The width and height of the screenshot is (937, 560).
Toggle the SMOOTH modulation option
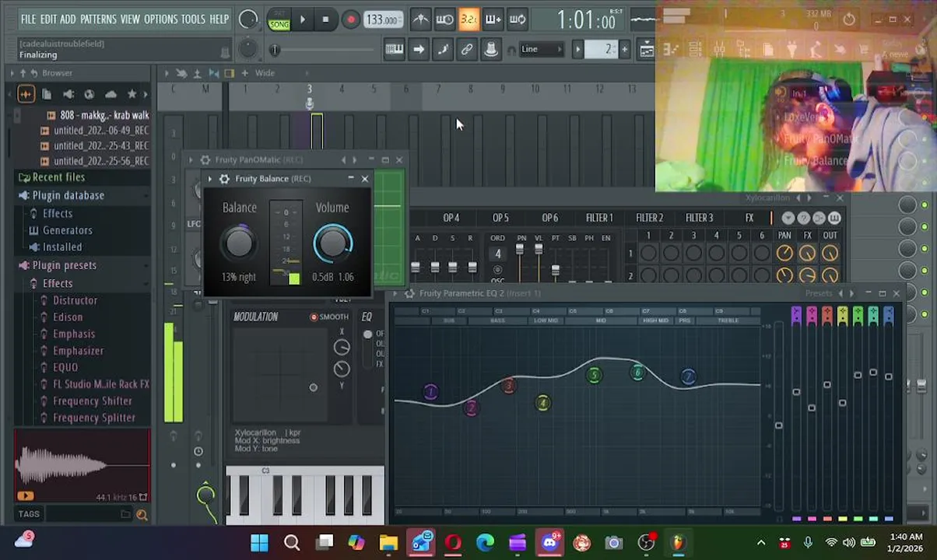click(x=314, y=317)
